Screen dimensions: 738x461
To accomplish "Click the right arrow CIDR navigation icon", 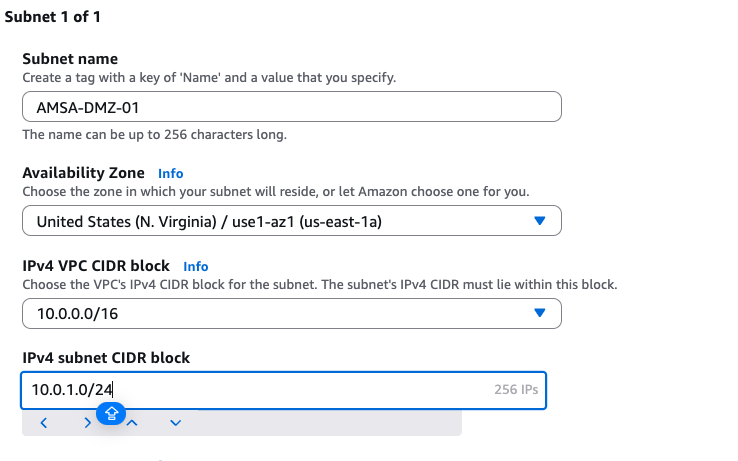I will [x=88, y=423].
